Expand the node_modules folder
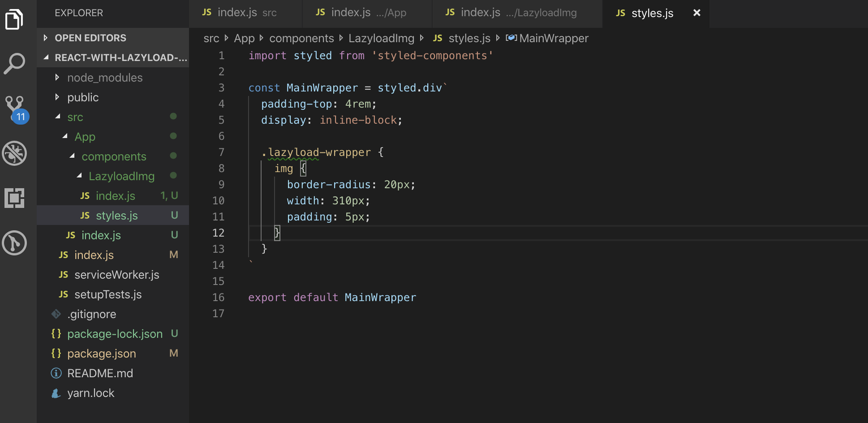This screenshot has height=423, width=868. tap(105, 78)
